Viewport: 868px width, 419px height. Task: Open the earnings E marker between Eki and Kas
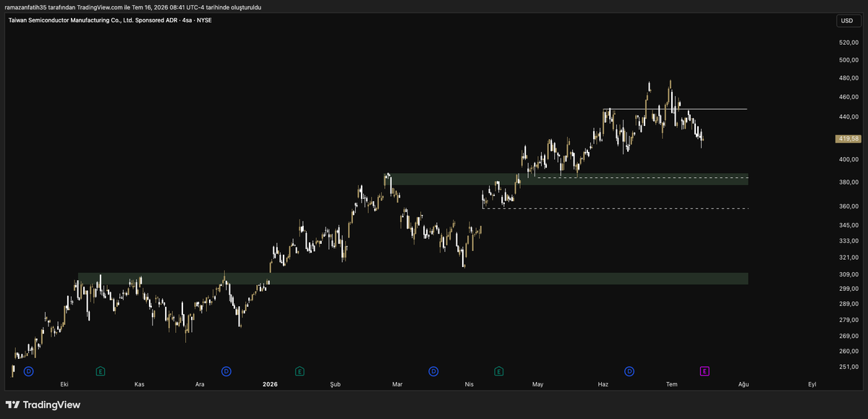click(101, 371)
